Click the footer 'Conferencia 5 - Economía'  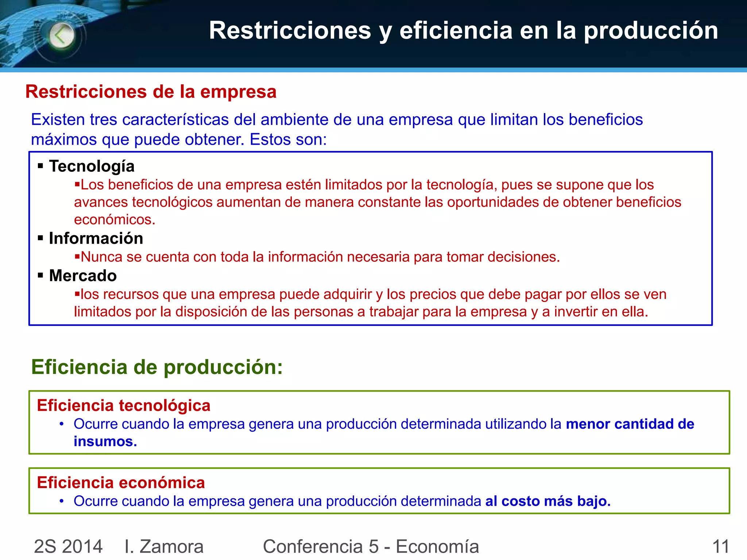[371, 547]
